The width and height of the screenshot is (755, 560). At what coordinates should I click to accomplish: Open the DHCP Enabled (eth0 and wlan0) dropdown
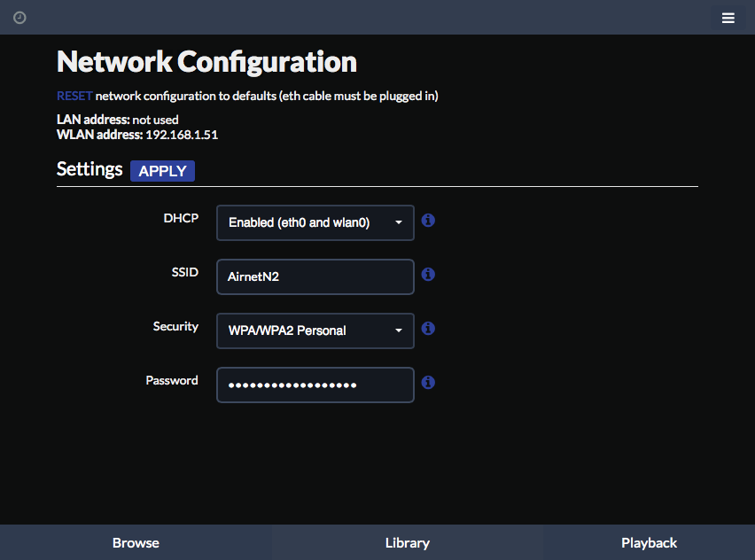click(x=315, y=222)
